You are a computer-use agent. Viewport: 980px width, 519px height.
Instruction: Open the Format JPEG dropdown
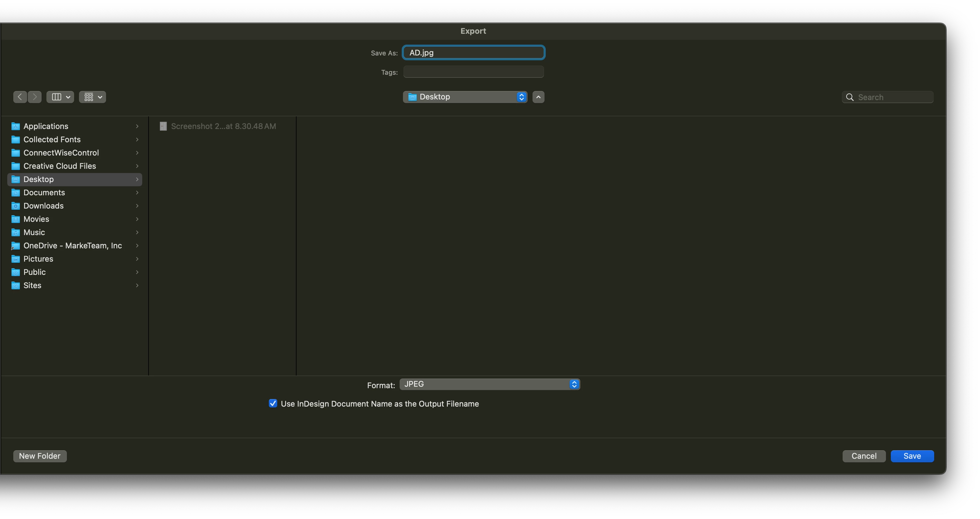[x=489, y=384]
